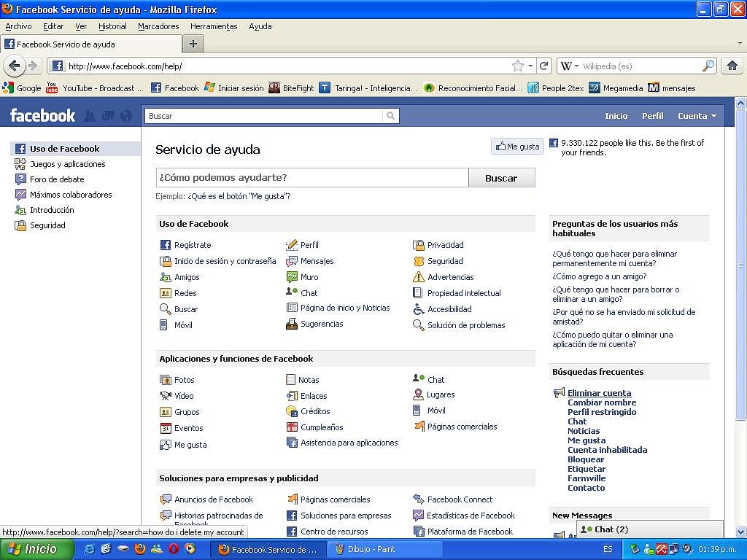
Task: Click the Me gusta like button
Action: [x=517, y=146]
